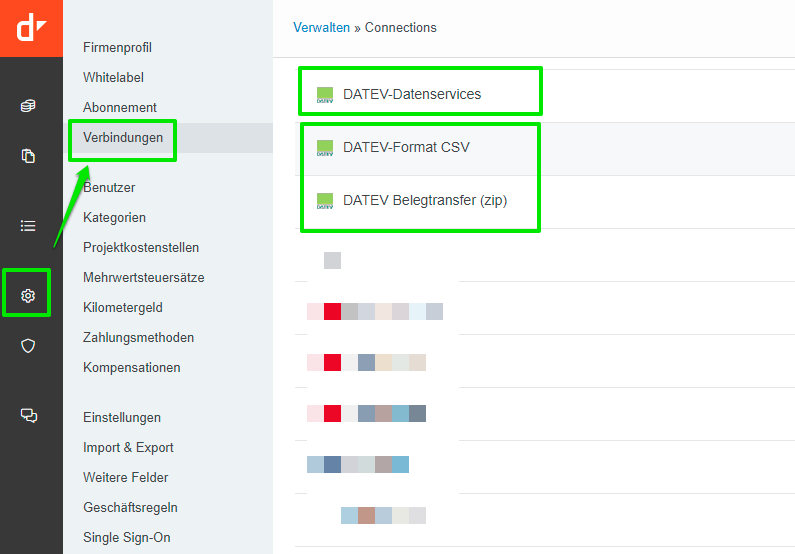
Task: Open Single Sign-On settings
Action: pyautogui.click(x=126, y=537)
